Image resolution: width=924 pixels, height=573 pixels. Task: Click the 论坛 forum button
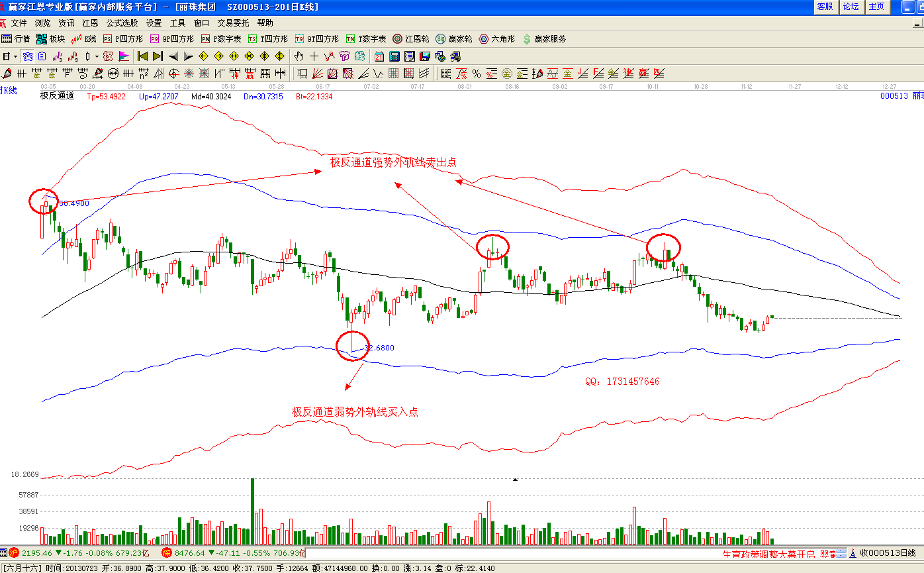[x=851, y=7]
